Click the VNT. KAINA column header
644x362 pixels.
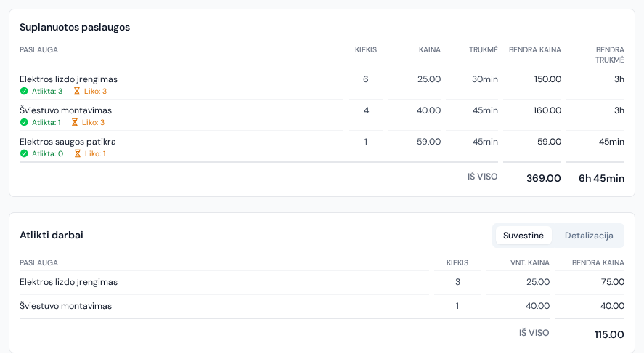[x=530, y=263]
